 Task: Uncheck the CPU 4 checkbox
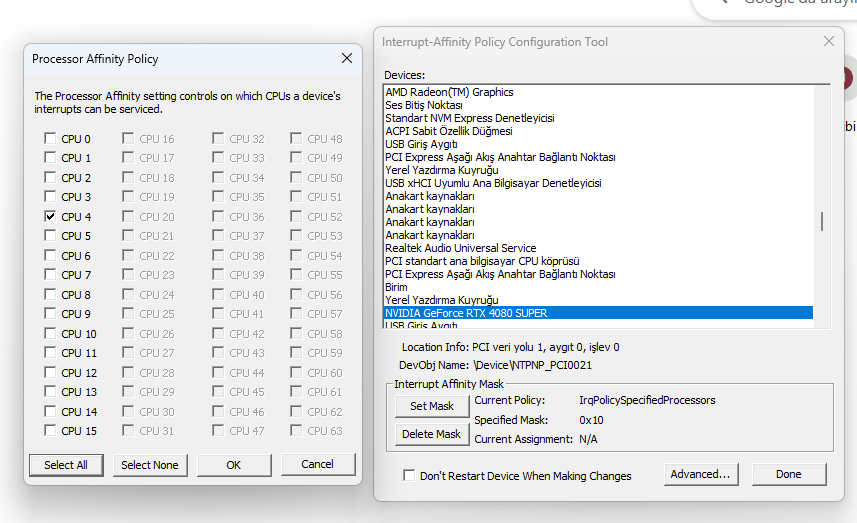(50, 217)
